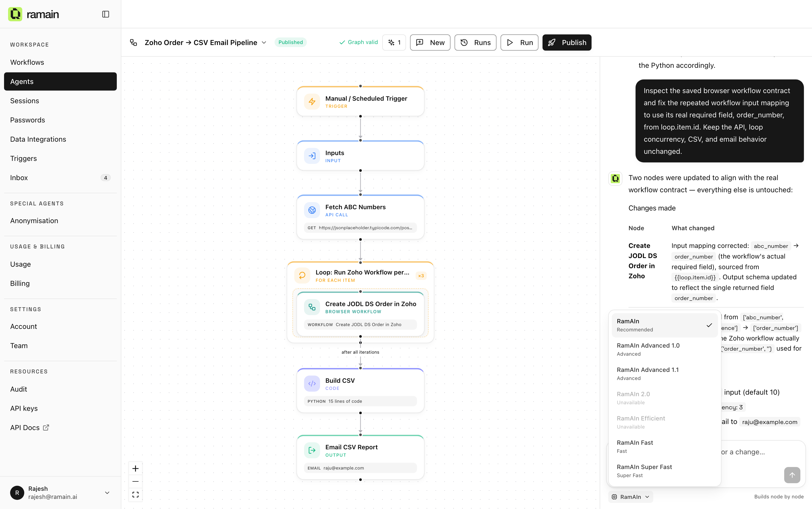This screenshot has height=509, width=812.
Task: Select unavailable RamAIn 2.0 option
Action: coord(664,398)
